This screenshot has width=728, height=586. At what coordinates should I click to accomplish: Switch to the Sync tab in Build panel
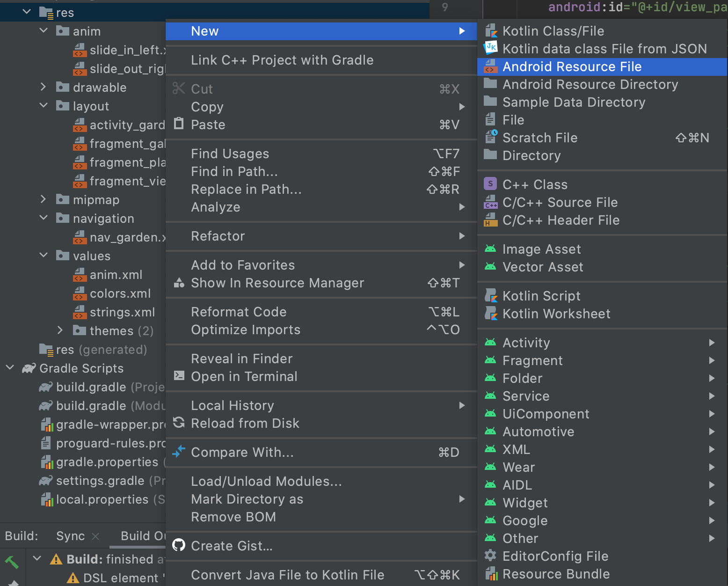70,536
